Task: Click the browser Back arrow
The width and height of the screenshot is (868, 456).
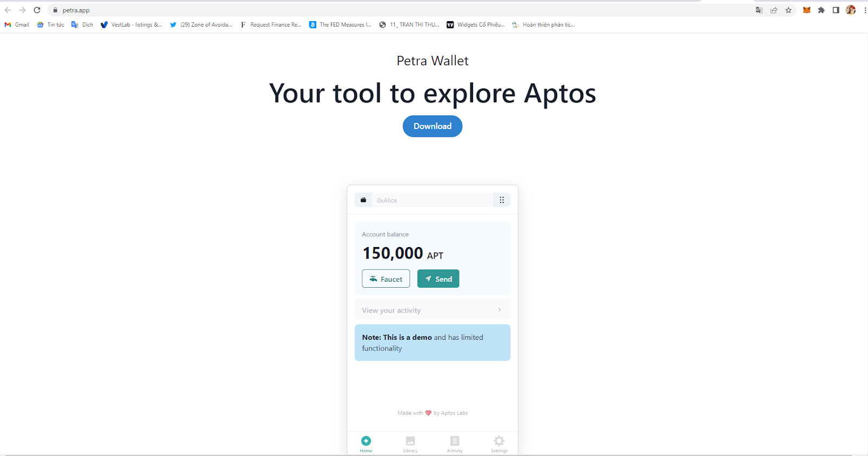Action: pyautogui.click(x=8, y=10)
